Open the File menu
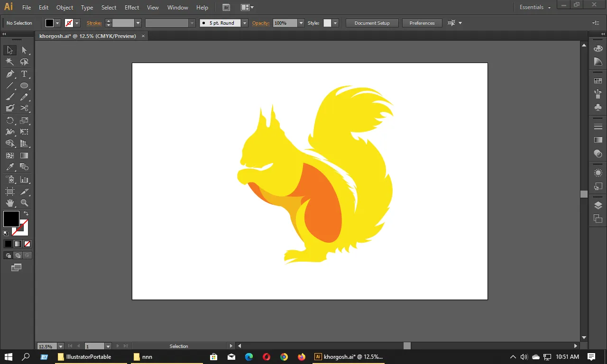This screenshot has width=607, height=364. point(27,8)
